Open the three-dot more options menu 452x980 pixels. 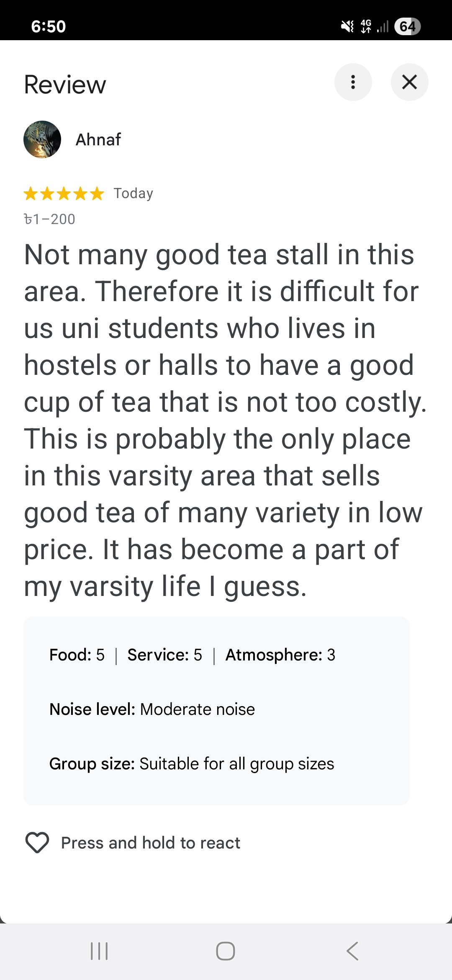tap(353, 82)
